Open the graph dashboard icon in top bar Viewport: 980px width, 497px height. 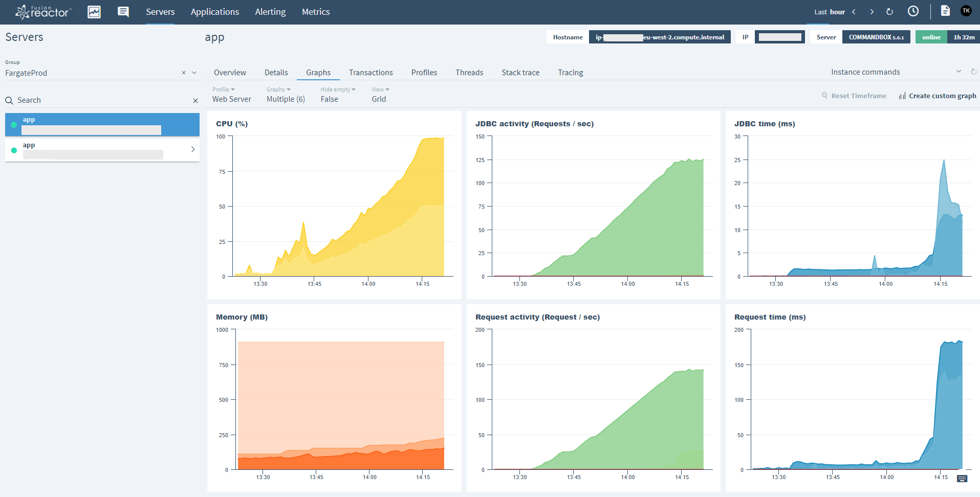point(94,12)
